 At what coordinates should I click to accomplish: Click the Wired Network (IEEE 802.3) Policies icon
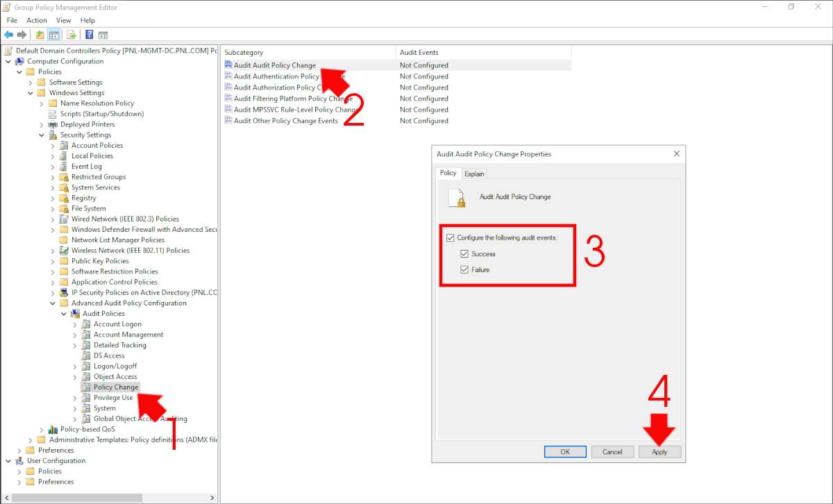click(65, 219)
